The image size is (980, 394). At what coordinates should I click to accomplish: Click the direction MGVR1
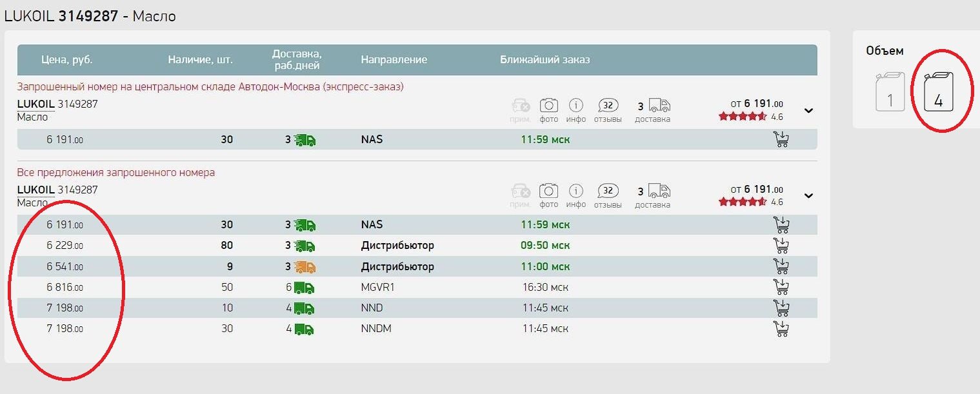coord(377,287)
